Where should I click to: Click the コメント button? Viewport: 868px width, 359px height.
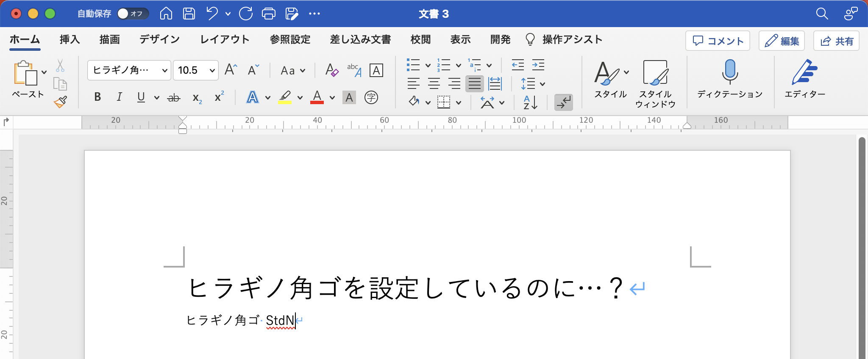click(x=718, y=41)
